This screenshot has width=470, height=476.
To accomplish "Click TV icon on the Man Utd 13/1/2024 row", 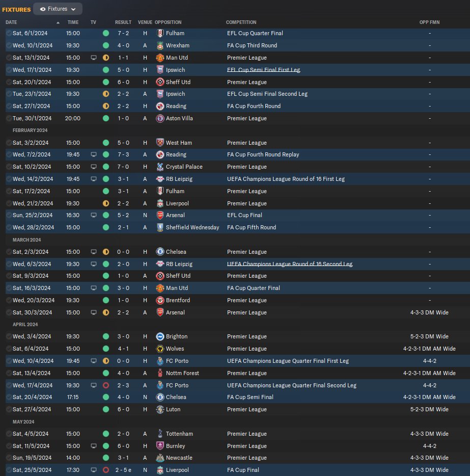I will click(94, 58).
